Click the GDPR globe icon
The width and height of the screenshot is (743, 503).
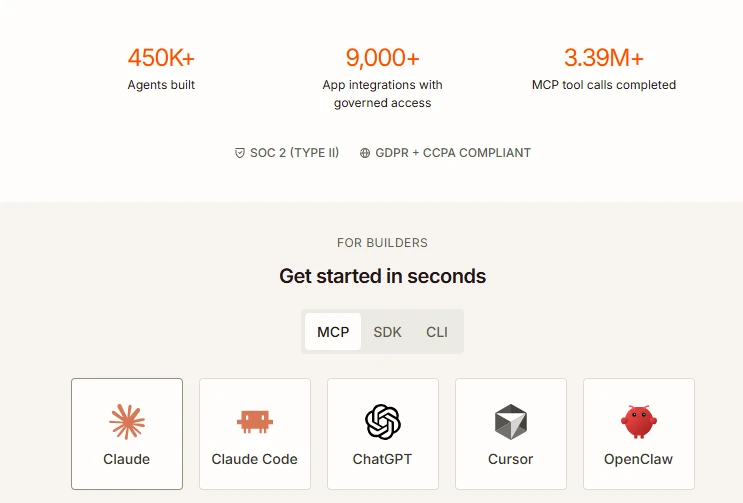pyautogui.click(x=364, y=153)
